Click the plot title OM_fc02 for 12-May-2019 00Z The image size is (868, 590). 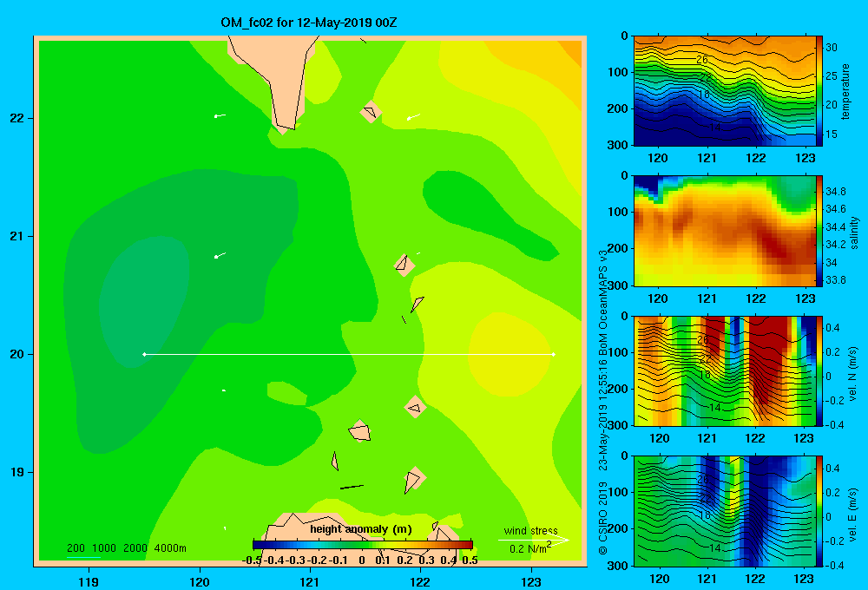pyautogui.click(x=308, y=23)
